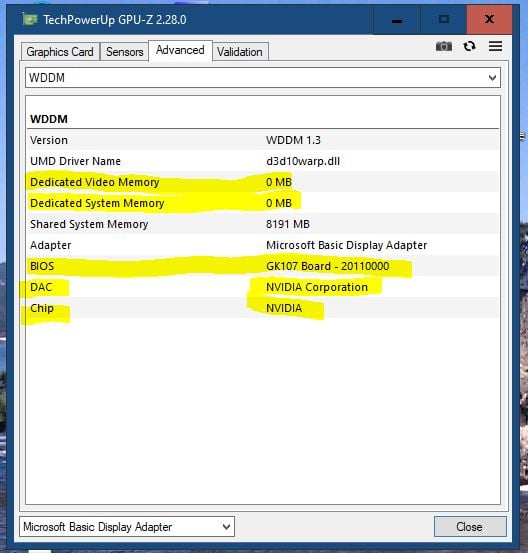This screenshot has height=553, width=528.
Task: Open the Microsoft Basic Display Adapter selector
Action: pos(127,527)
